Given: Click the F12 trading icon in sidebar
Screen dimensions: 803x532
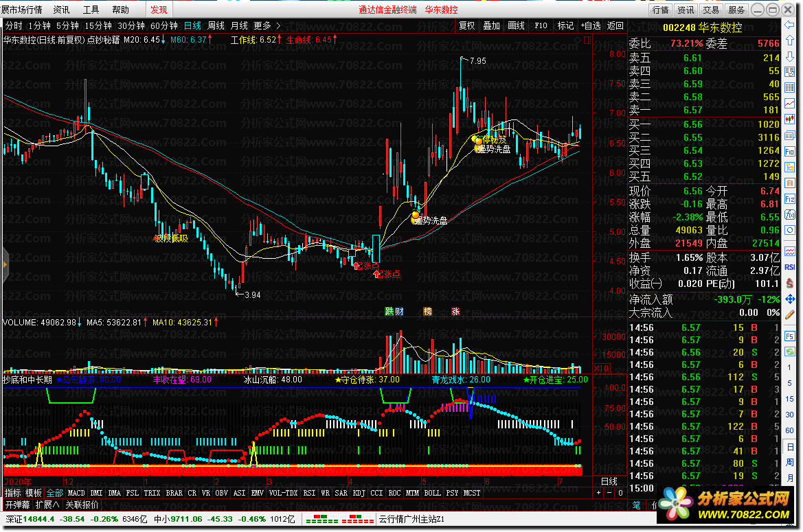Looking at the screenshot, I should (x=789, y=199).
